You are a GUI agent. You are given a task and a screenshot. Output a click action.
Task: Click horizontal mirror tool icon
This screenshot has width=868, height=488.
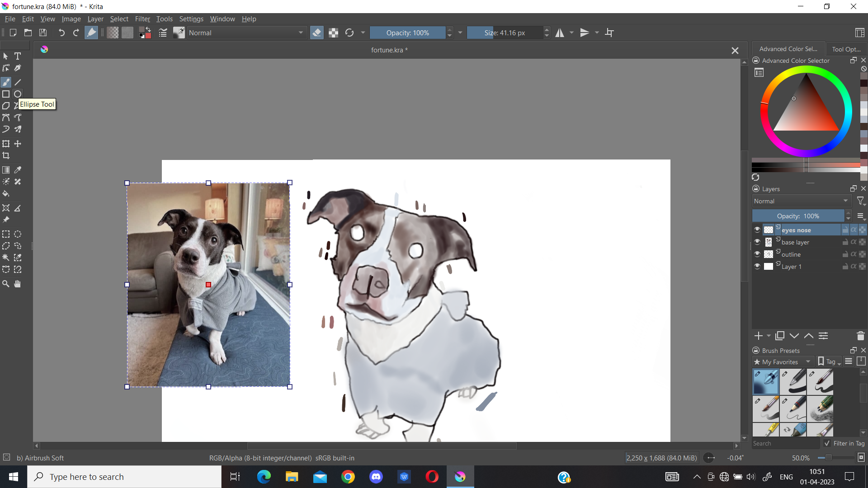pyautogui.click(x=560, y=33)
